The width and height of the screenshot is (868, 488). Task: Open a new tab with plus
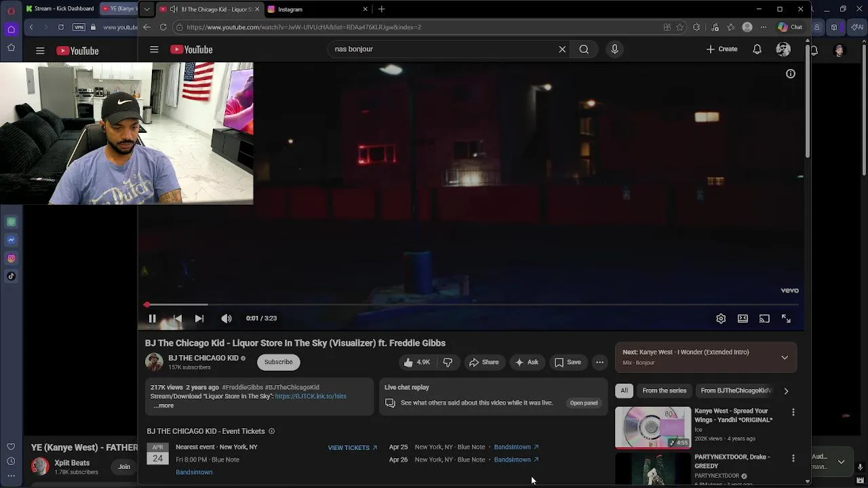(381, 9)
